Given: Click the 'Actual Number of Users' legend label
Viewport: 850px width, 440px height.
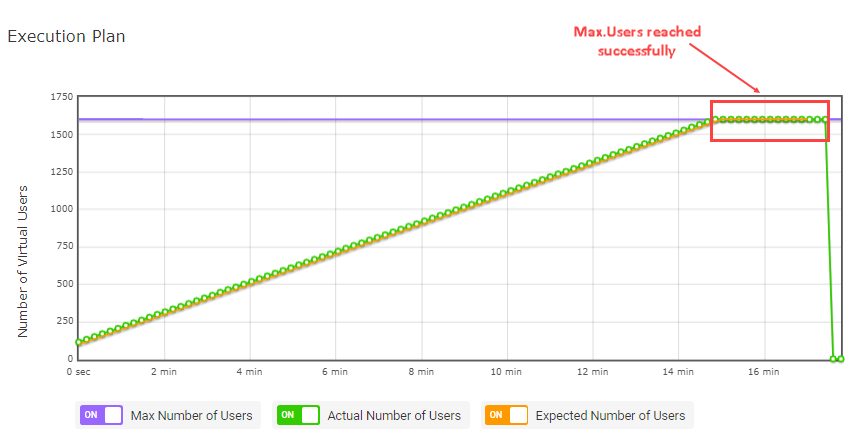Looking at the screenshot, I should point(394,415).
